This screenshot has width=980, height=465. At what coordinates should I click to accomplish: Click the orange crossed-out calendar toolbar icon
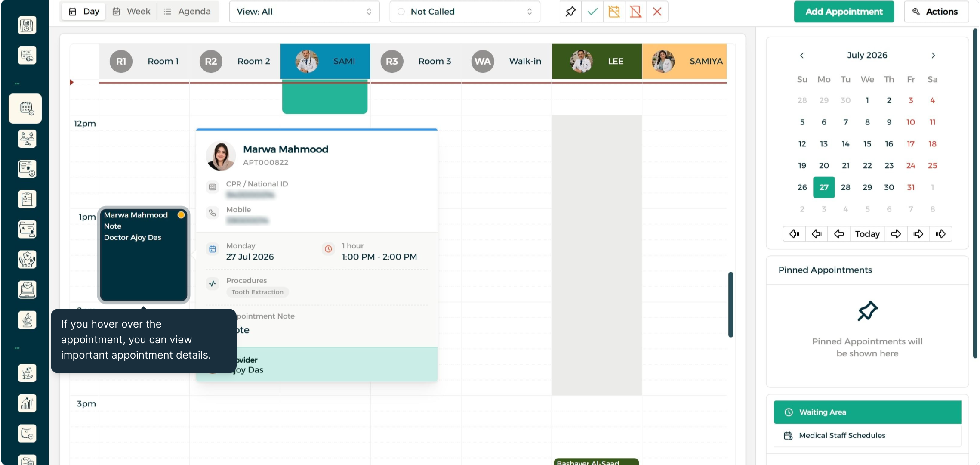tap(614, 12)
